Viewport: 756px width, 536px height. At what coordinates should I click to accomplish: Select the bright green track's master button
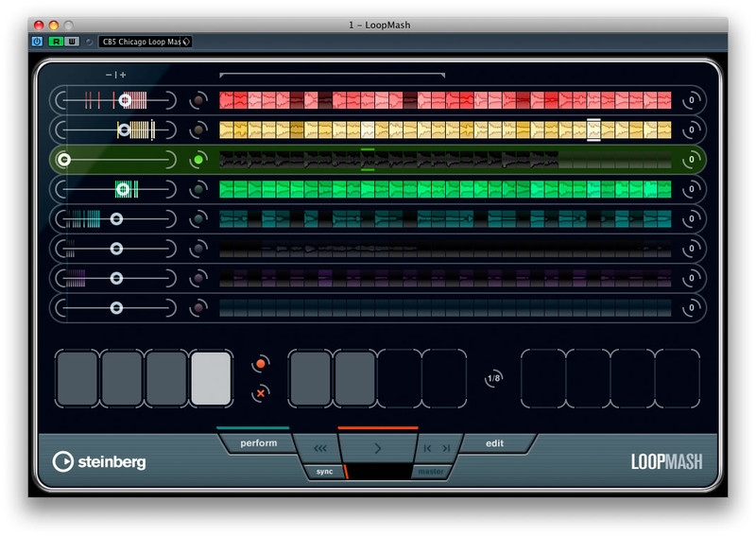198,189
